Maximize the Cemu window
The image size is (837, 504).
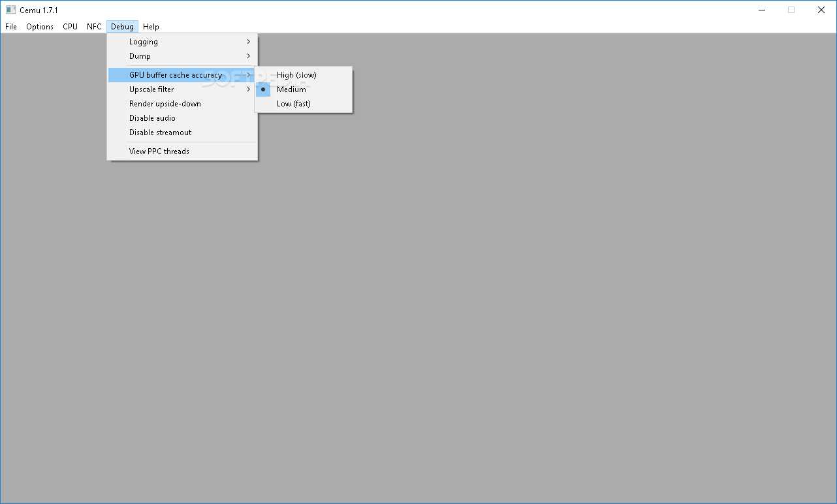point(791,10)
